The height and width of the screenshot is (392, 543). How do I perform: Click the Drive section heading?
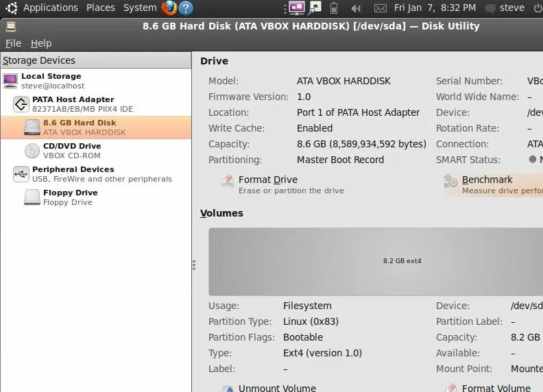(214, 61)
